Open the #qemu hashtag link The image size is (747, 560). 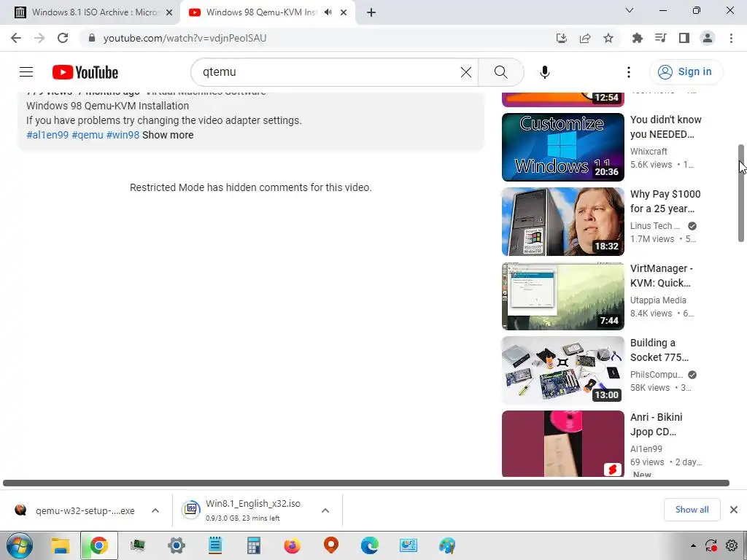[x=88, y=135]
